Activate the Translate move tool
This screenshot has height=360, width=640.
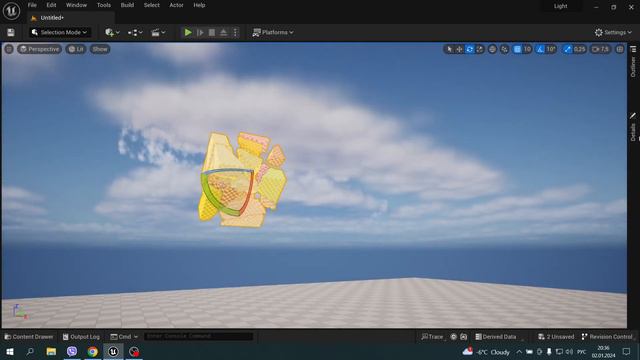[459, 49]
